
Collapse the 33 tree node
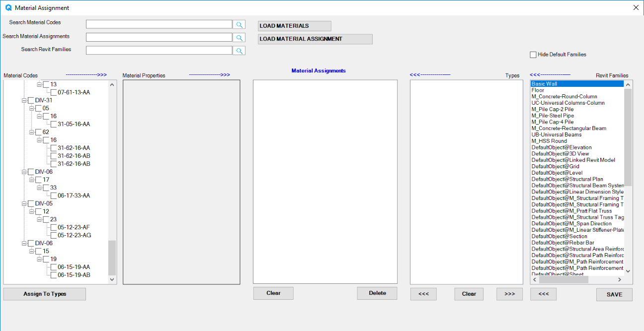tap(39, 188)
